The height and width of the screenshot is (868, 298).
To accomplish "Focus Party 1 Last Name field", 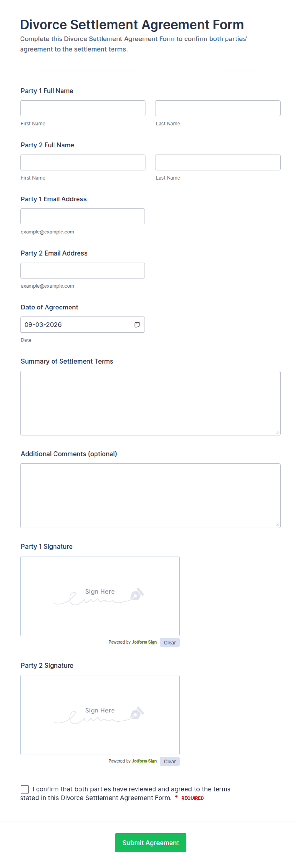I will (x=218, y=108).
